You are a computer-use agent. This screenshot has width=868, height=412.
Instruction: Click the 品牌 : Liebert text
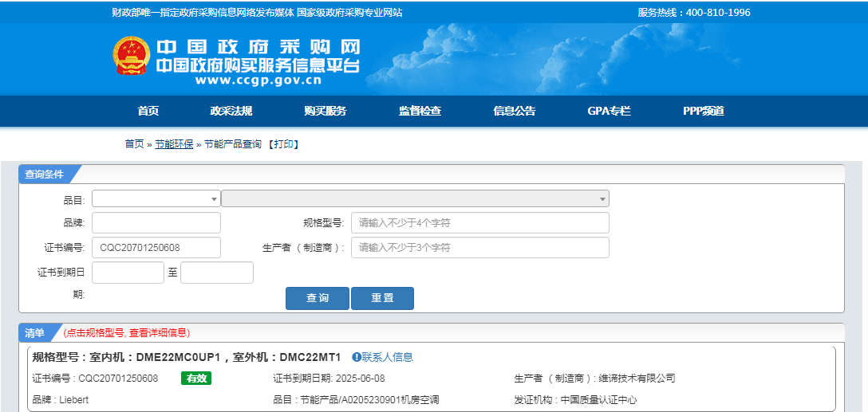coord(61,400)
